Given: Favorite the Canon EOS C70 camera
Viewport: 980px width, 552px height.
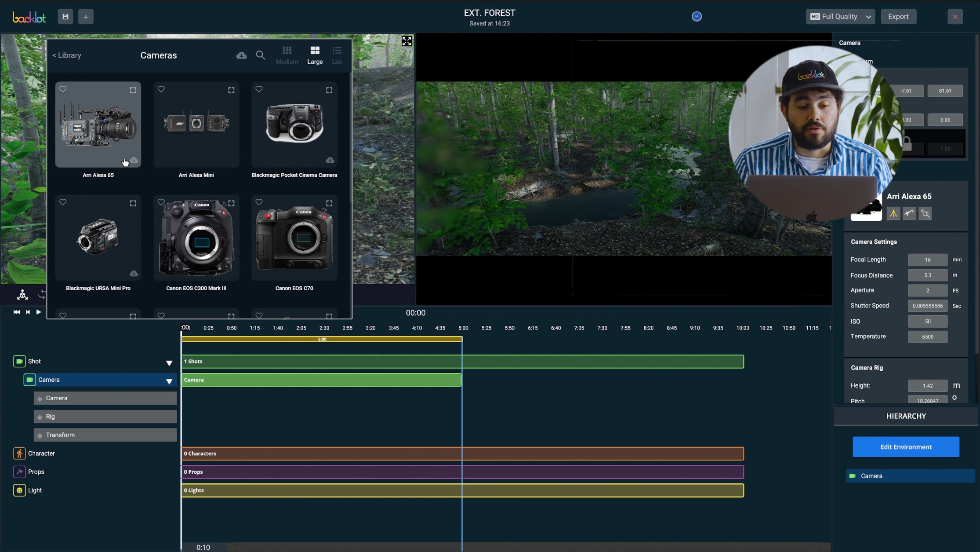Looking at the screenshot, I should [x=259, y=202].
